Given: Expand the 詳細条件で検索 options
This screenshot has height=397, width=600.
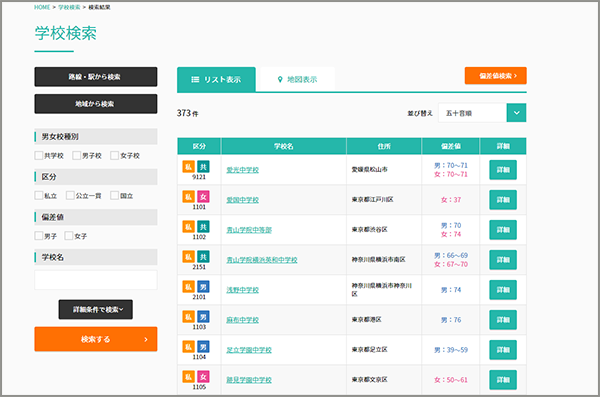Looking at the screenshot, I should 96,309.
